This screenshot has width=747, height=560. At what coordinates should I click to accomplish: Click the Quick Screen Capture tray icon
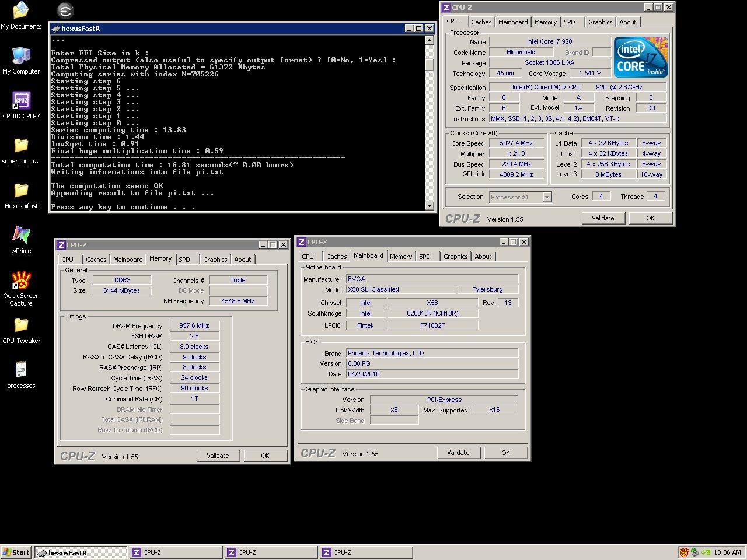[x=684, y=552]
